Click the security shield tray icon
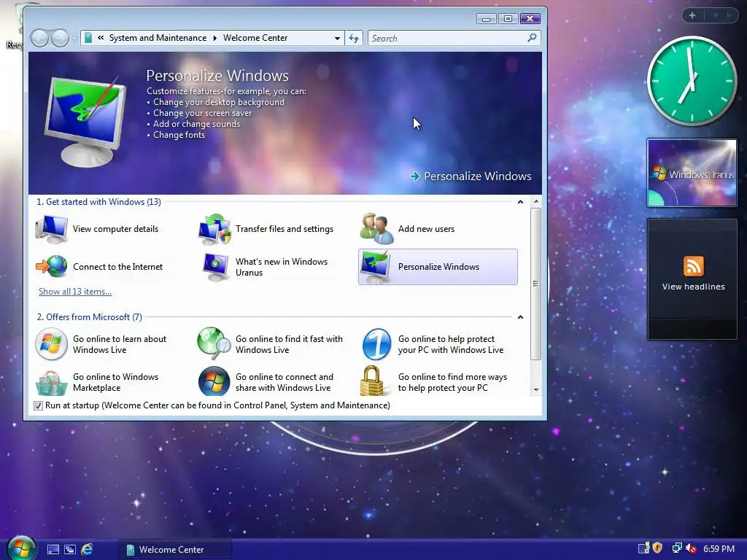Screen dimensions: 747x560 pos(657,548)
